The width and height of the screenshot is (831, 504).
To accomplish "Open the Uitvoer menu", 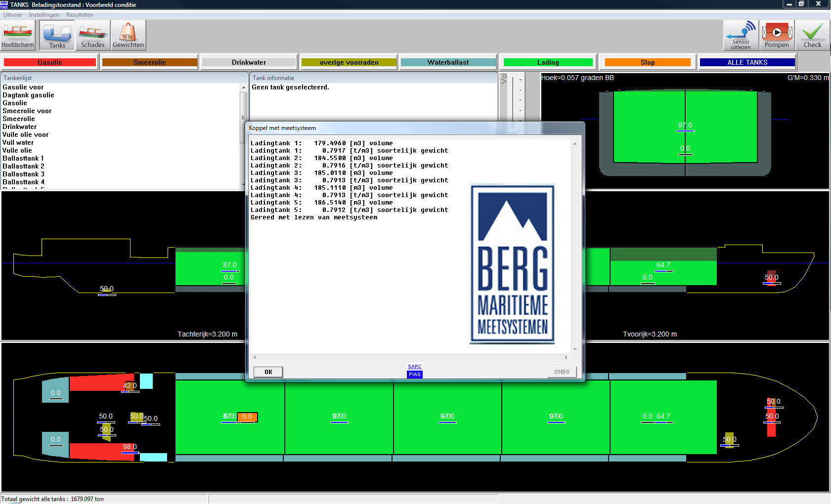I will point(13,15).
